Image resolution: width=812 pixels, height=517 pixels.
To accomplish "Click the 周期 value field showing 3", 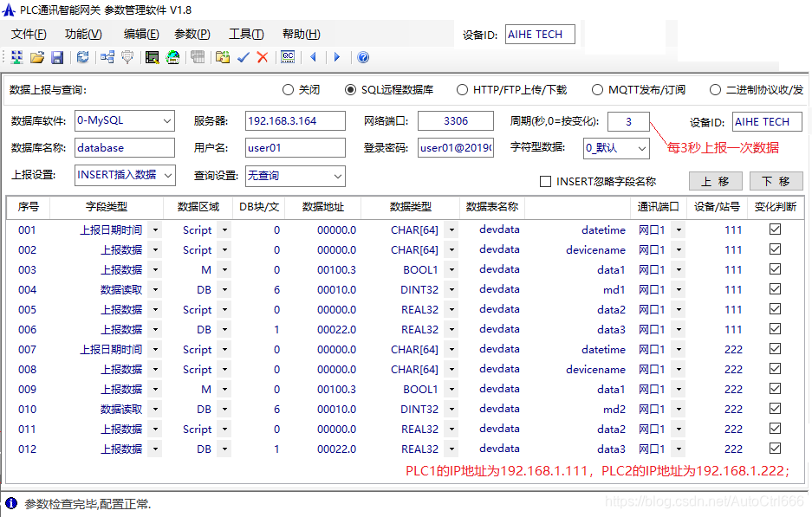I will click(628, 121).
